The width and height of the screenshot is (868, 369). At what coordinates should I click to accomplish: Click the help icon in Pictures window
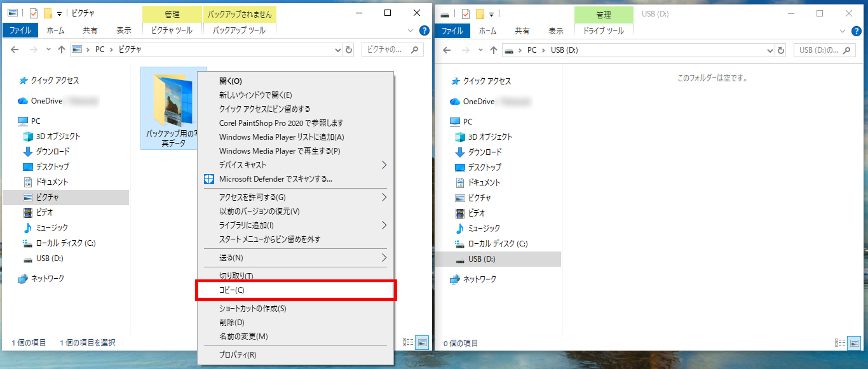click(x=424, y=31)
